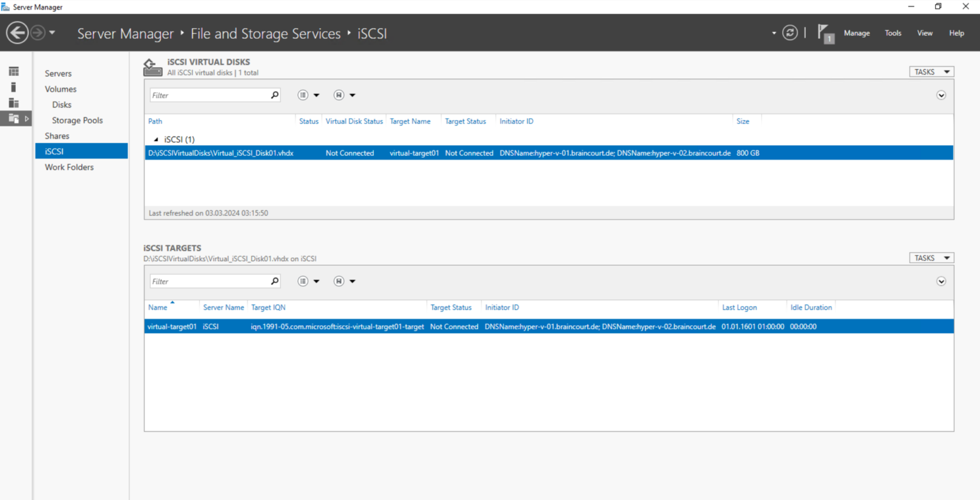Open the All Servers sidebar icon
Image resolution: width=980 pixels, height=500 pixels.
(x=13, y=103)
